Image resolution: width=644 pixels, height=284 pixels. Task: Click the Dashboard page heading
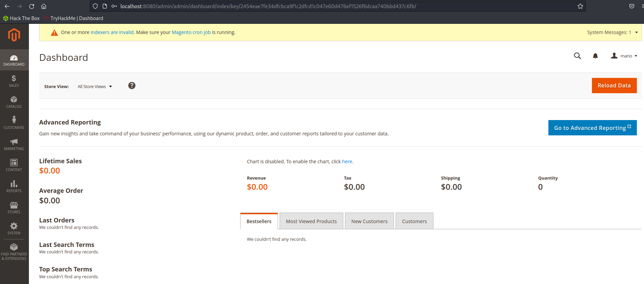(64, 57)
